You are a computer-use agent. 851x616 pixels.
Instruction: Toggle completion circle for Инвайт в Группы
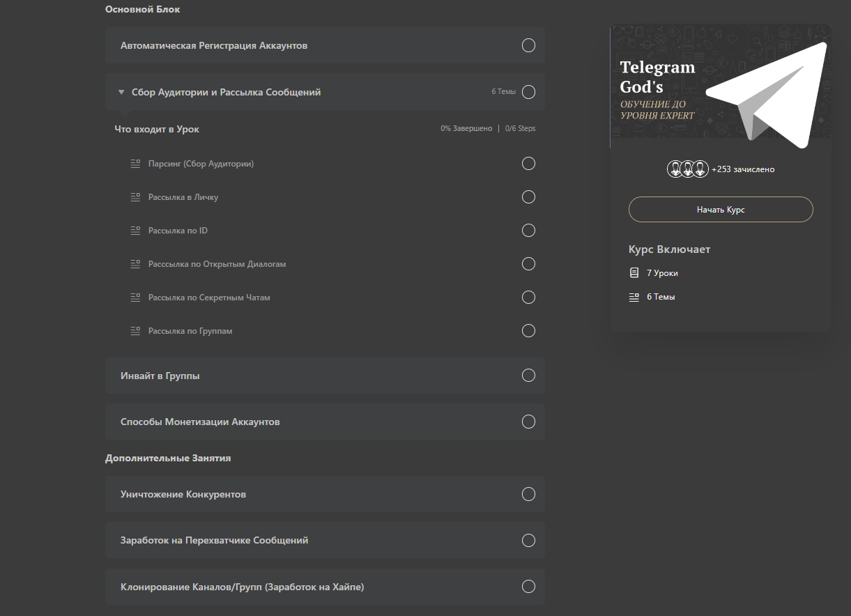pyautogui.click(x=528, y=376)
